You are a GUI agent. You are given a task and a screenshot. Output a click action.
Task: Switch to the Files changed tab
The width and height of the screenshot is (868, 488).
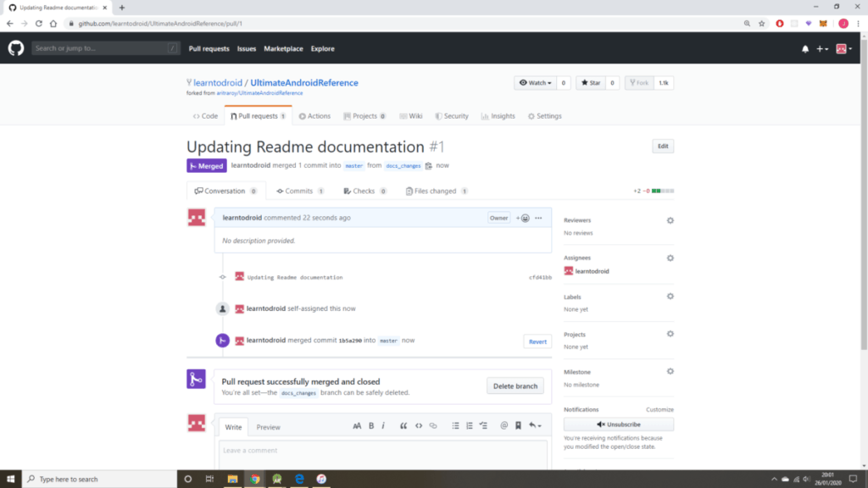437,191
